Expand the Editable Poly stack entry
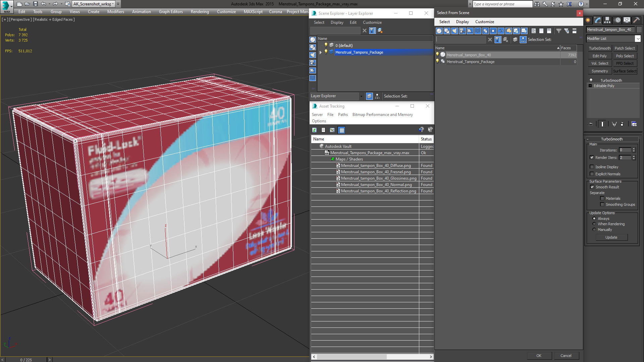This screenshot has width=644, height=362. [x=590, y=86]
